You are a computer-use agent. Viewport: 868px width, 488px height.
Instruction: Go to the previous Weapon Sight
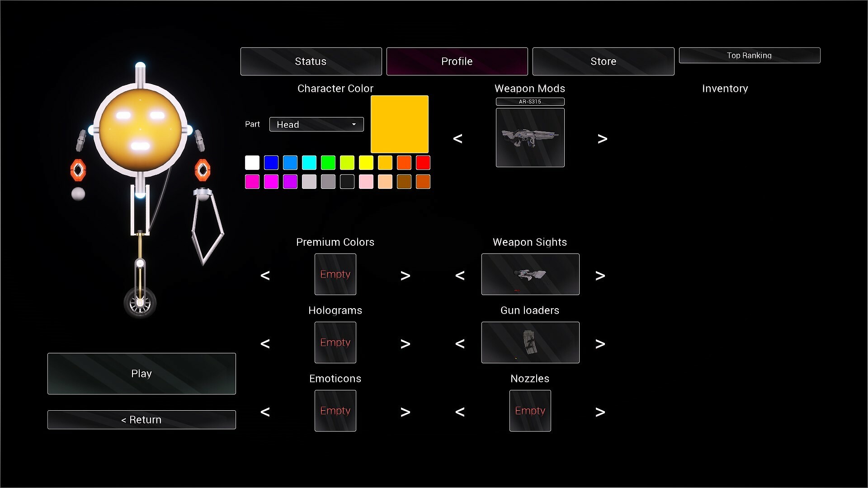[x=460, y=275]
